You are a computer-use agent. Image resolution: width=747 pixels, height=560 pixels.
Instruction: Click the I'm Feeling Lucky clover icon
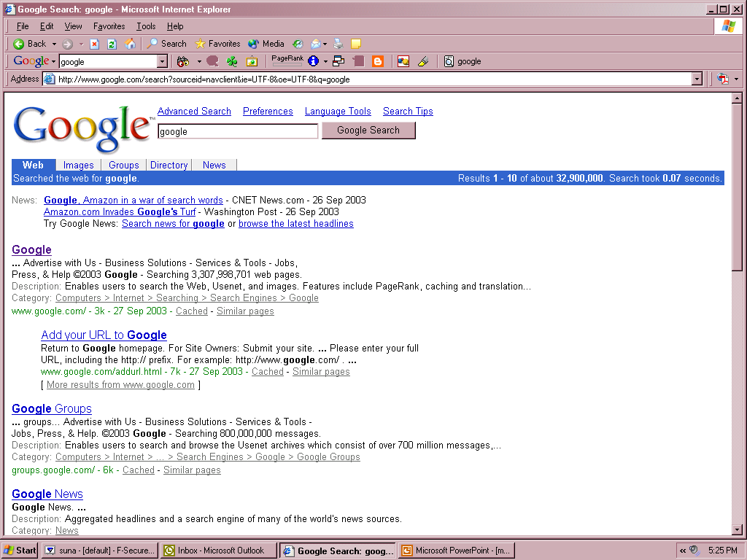point(232,61)
